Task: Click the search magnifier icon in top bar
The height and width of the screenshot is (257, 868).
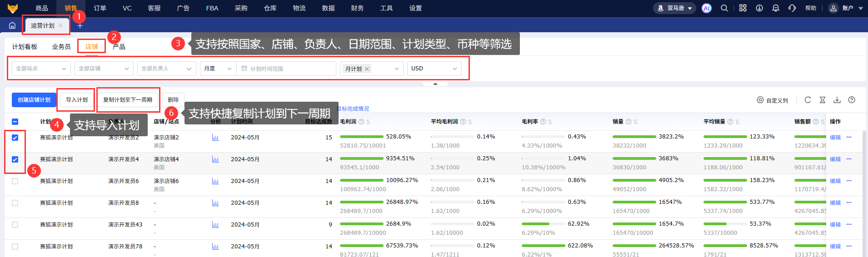Action: point(724,8)
